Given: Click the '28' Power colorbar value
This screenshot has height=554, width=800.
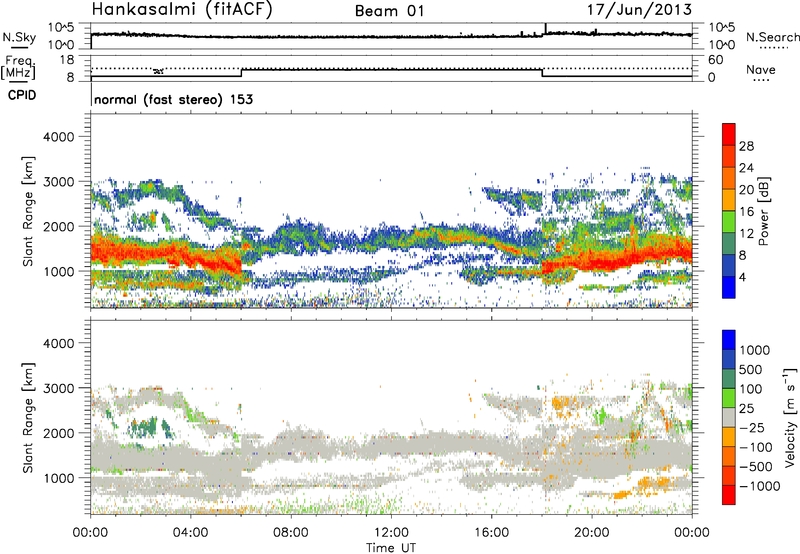Looking at the screenshot, I should (x=746, y=146).
